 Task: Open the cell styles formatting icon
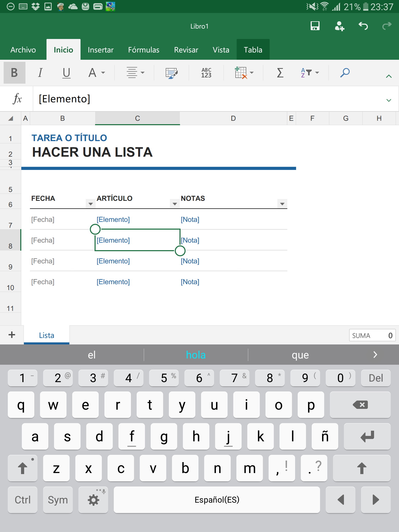171,73
